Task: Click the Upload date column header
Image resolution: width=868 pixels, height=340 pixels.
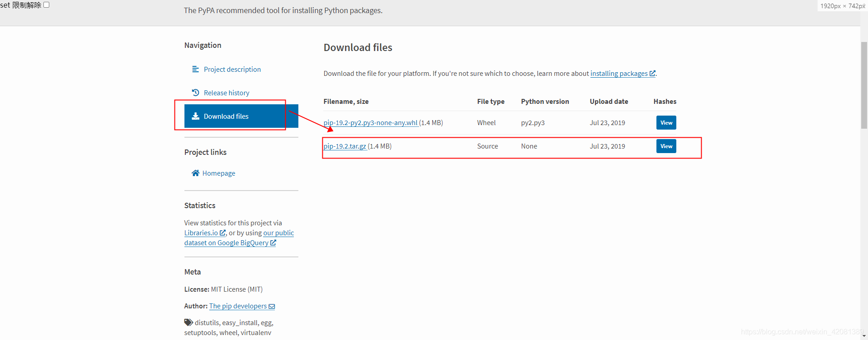Action: point(609,101)
